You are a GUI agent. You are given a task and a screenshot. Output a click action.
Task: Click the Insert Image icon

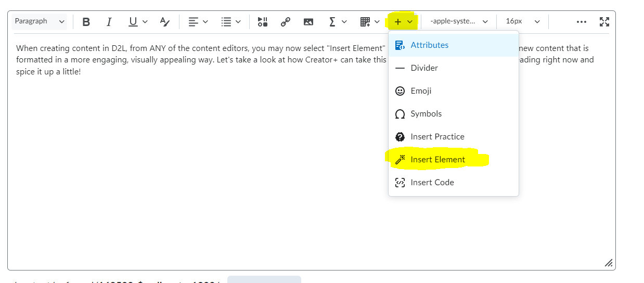tap(308, 22)
